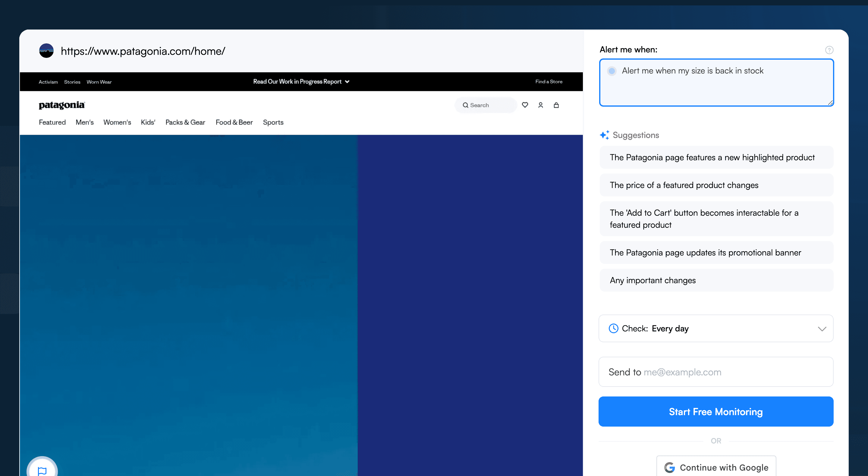
Task: Open the Women's menu
Action: point(117,122)
